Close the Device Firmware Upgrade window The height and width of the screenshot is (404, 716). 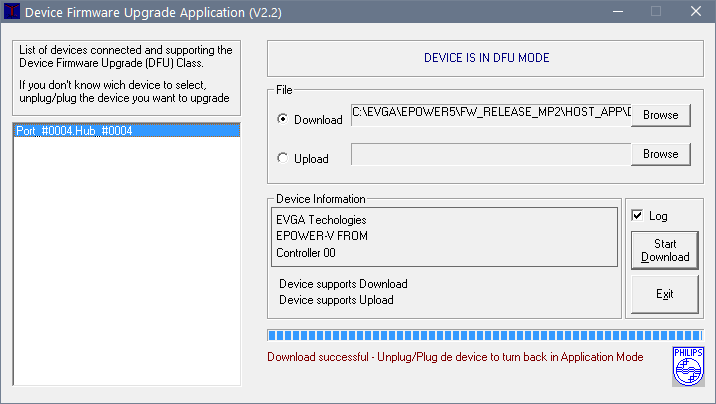(x=695, y=11)
